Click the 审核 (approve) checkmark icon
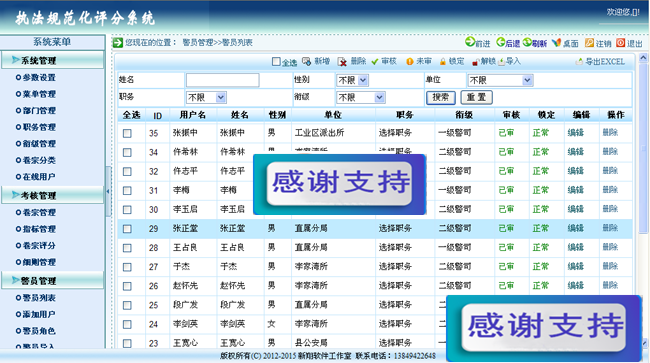This screenshot has width=650, height=363. [375, 62]
